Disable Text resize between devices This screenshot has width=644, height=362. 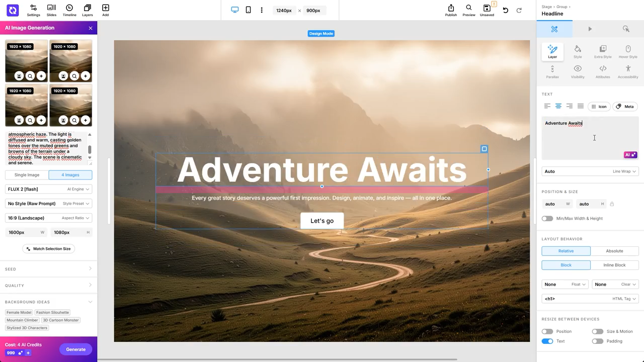click(x=547, y=341)
